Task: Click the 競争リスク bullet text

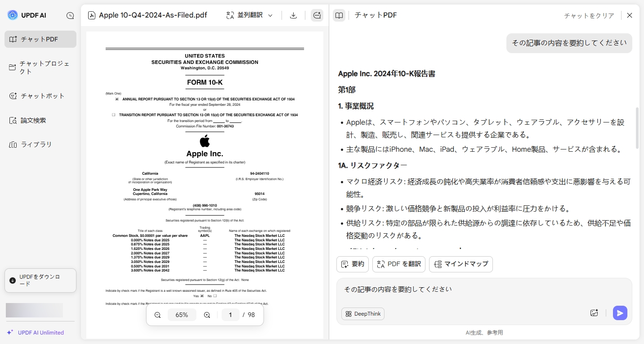Action: [458, 209]
